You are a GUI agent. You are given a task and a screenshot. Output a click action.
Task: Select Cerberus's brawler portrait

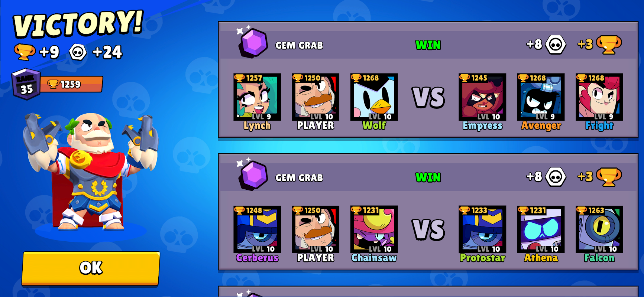click(257, 229)
